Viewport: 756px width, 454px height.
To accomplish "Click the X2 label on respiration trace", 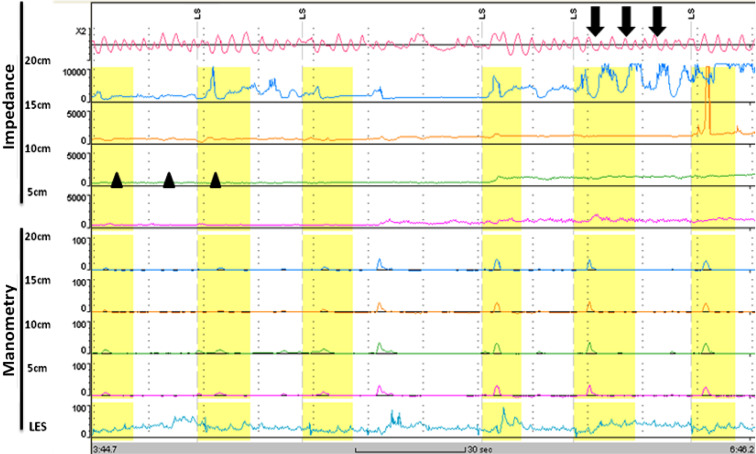I will click(80, 31).
